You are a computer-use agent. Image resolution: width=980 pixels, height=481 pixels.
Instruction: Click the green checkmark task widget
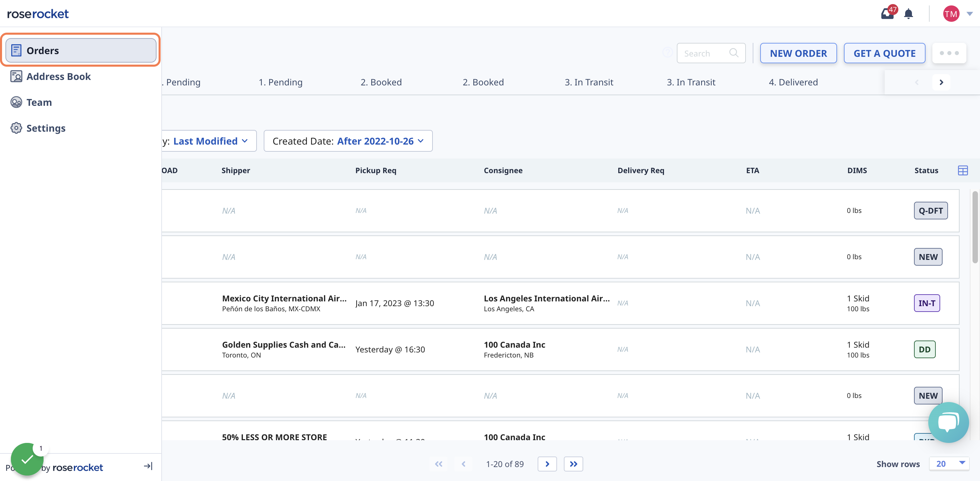(27, 459)
